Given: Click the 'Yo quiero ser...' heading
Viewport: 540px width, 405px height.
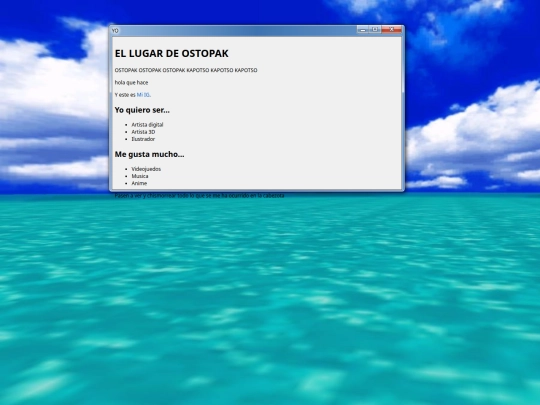Looking at the screenshot, I should click(142, 110).
